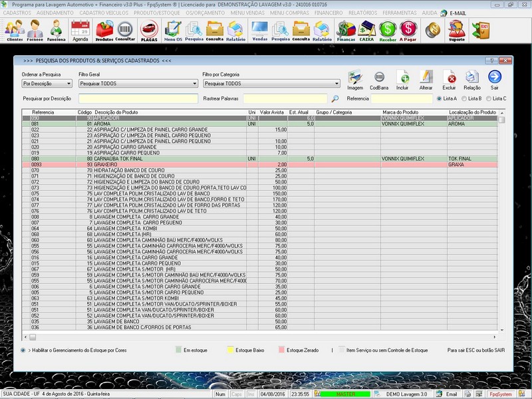The width and height of the screenshot is (532, 399).
Task: Open the Menu OS icon
Action: click(x=173, y=31)
